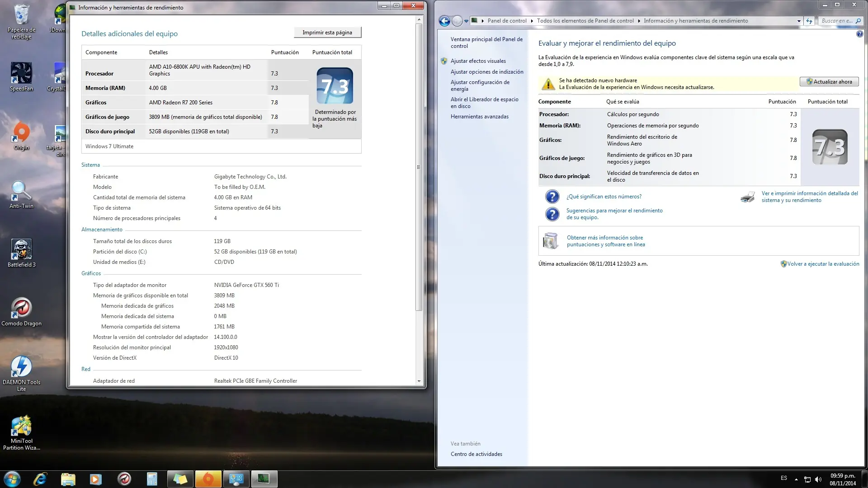Click the scroll-up arrow in the details window
This screenshot has height=488, width=868.
coord(419,19)
